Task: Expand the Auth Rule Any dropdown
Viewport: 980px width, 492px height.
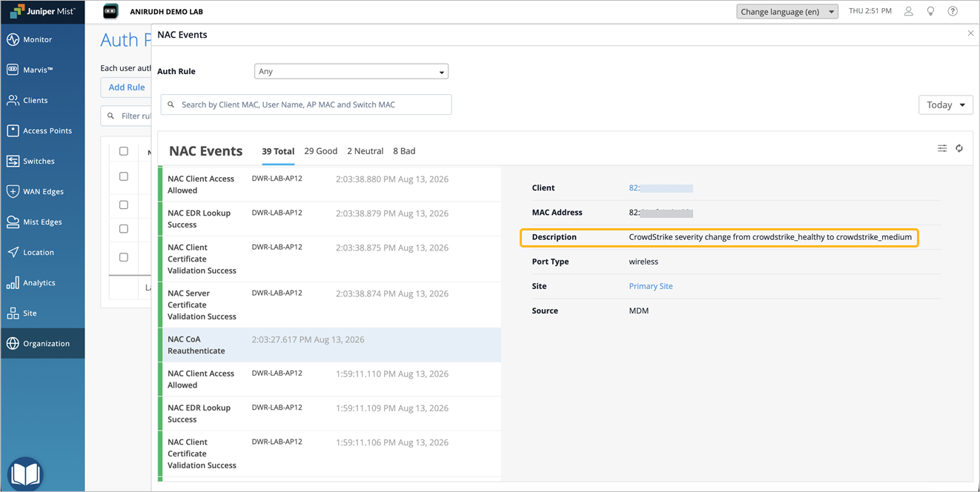Action: [351, 71]
